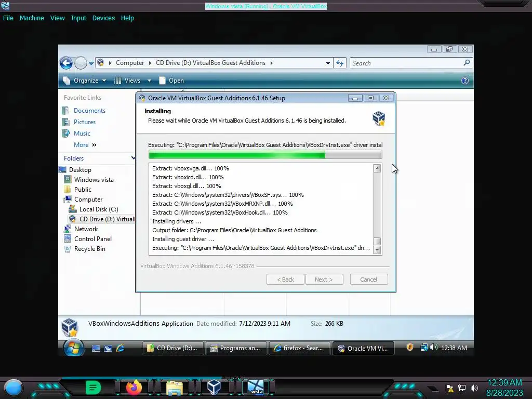The height and width of the screenshot is (399, 532).
Task: Click Open in the Explorer toolbar
Action: [171, 81]
